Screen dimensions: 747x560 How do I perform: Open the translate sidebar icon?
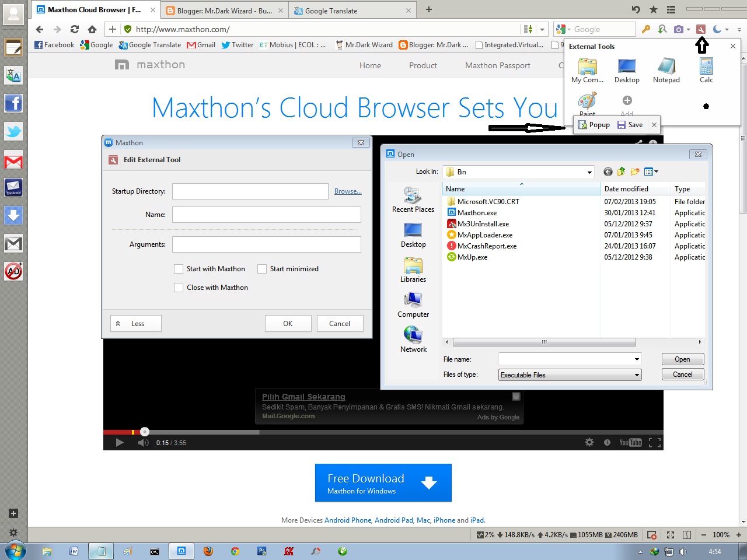click(x=13, y=75)
